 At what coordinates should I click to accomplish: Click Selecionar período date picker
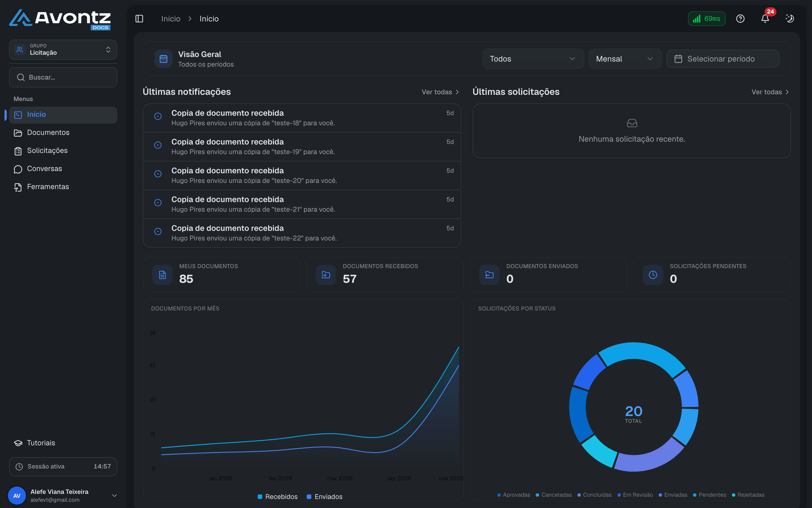tap(723, 59)
